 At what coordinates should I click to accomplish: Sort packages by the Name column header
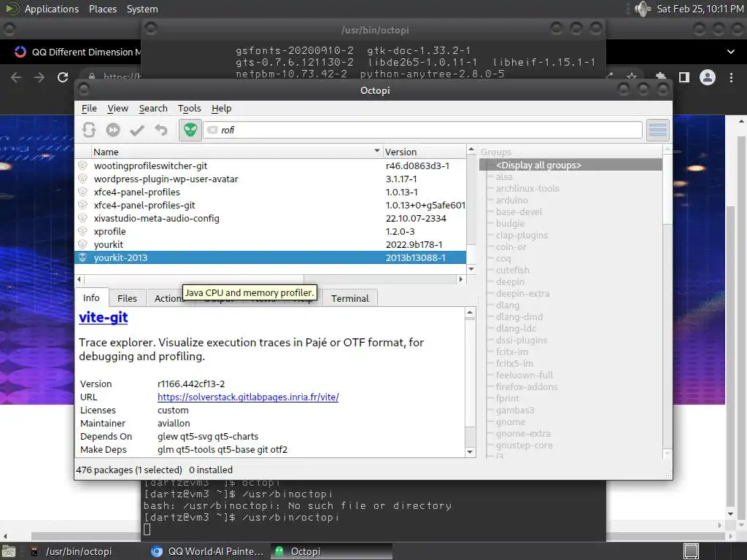pyautogui.click(x=237, y=152)
